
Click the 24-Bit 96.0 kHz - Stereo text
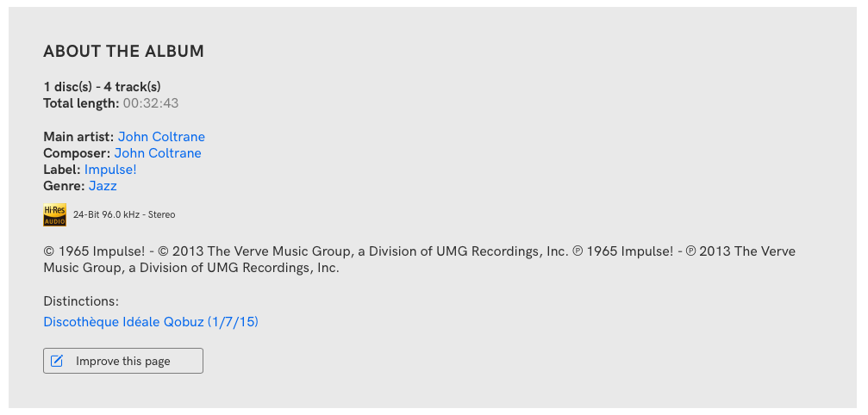(124, 214)
